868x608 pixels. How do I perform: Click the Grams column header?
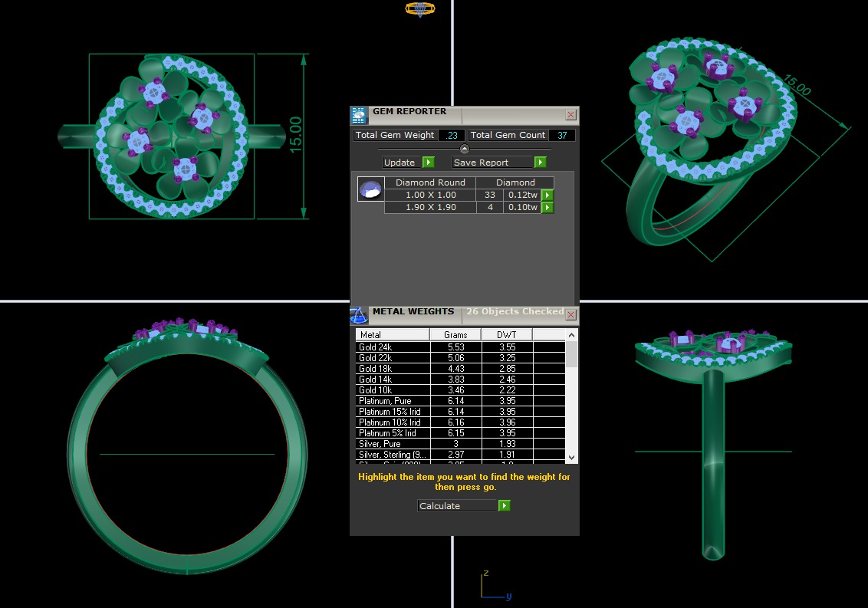(455, 335)
